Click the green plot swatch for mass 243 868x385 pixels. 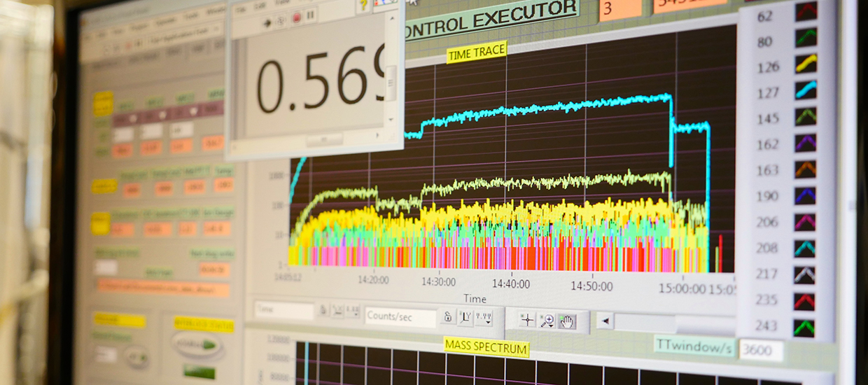(804, 328)
